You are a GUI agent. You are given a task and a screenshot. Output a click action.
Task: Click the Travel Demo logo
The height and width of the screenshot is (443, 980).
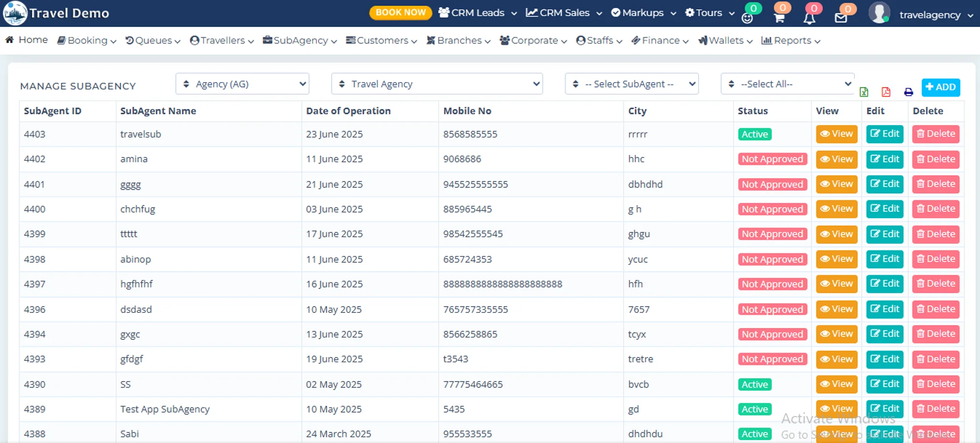pyautogui.click(x=15, y=13)
